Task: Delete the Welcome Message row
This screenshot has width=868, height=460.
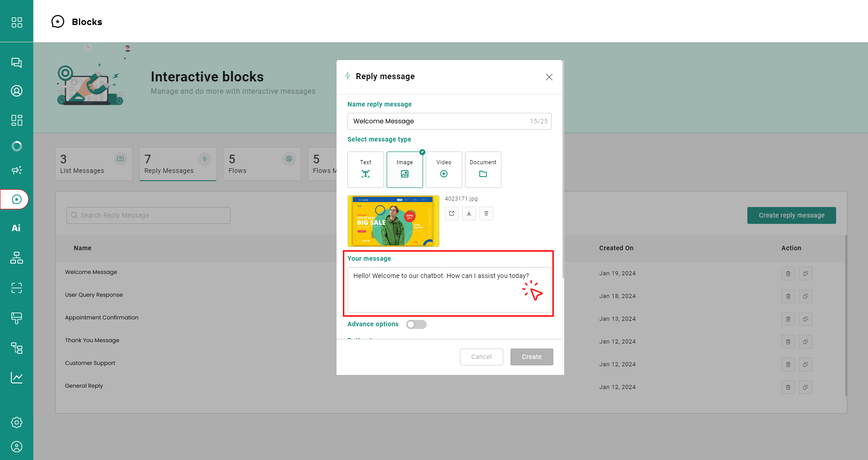Action: click(788, 273)
